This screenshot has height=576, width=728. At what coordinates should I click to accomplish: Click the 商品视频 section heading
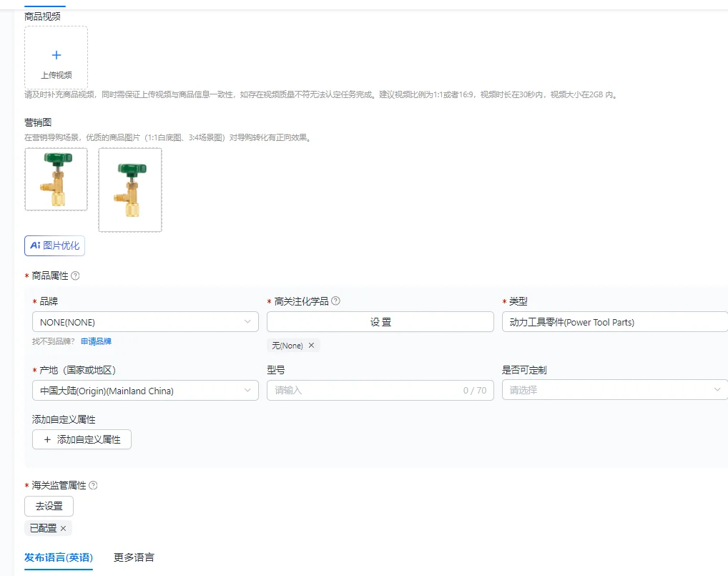(42, 16)
